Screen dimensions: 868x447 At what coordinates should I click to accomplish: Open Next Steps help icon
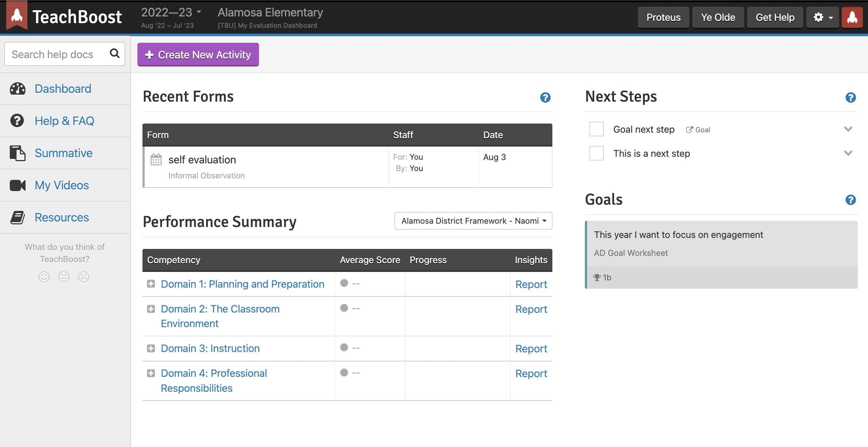pos(851,98)
